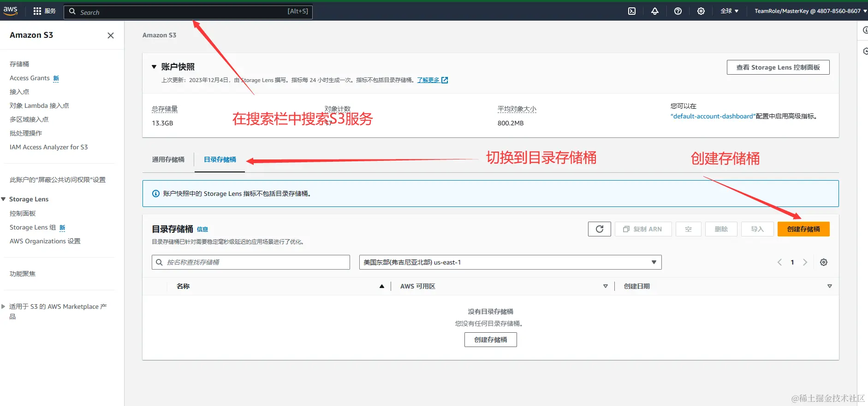Viewport: 868px width, 406px height.
Task: Open the help question mark icon
Action: click(x=678, y=11)
